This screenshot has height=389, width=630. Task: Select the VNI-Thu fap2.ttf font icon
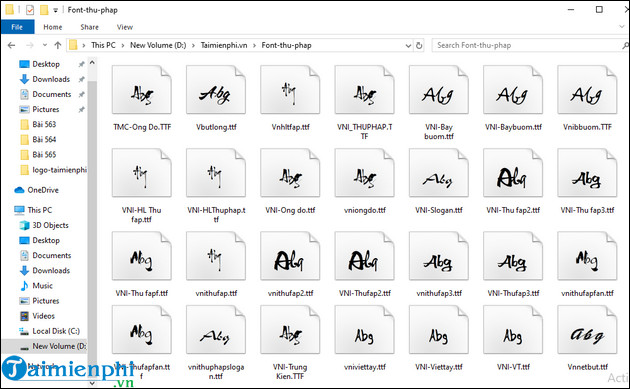(513, 173)
